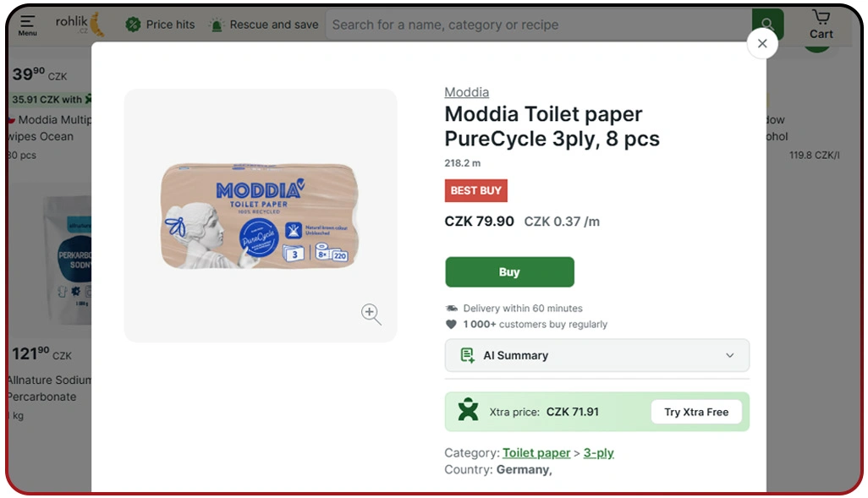
Task: Click the Rohlik.cz logo
Action: (x=74, y=24)
